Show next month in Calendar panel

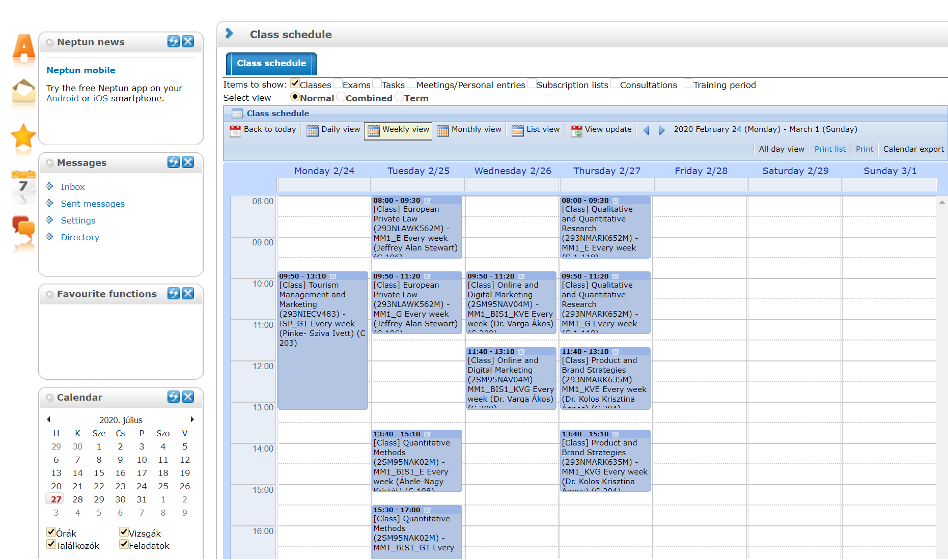click(192, 419)
